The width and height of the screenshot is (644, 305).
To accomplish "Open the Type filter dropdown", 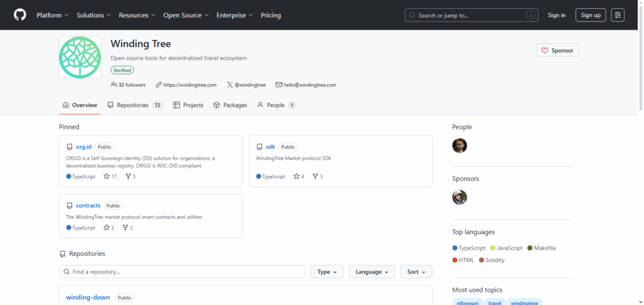I will tap(326, 272).
